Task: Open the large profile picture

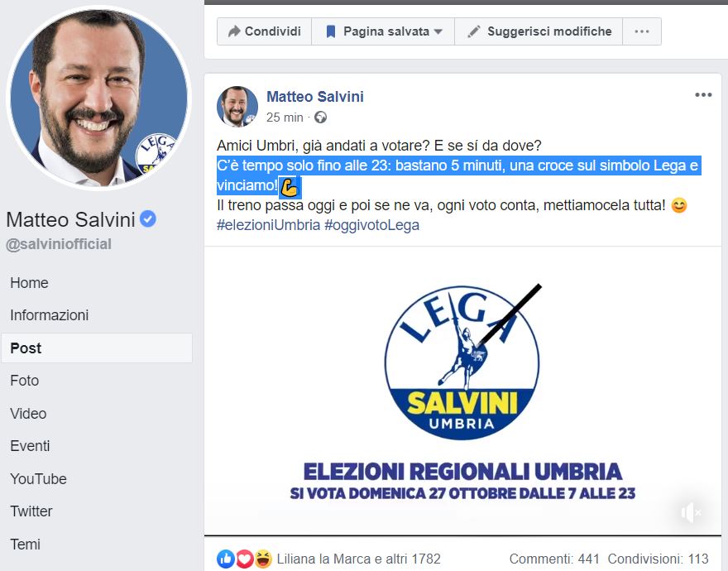Action: [x=98, y=98]
